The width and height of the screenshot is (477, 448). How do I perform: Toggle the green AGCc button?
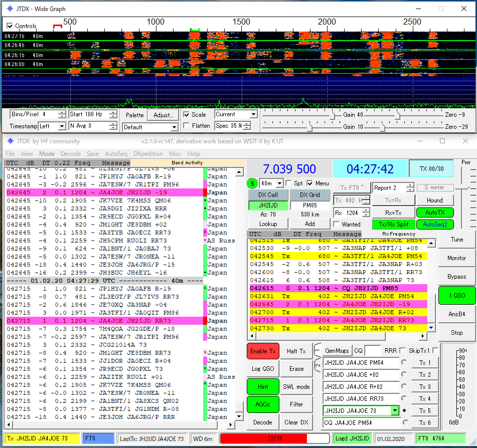click(262, 404)
